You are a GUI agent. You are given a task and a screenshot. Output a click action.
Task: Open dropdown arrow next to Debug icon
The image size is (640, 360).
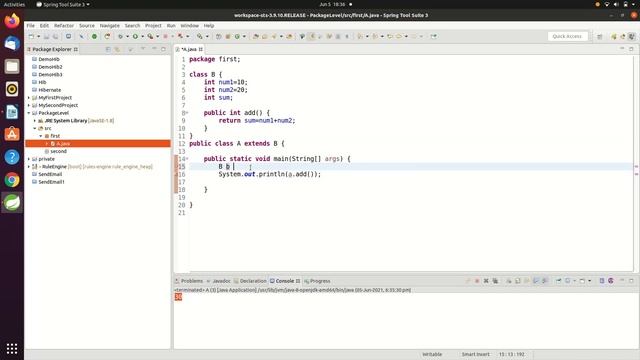127,36
